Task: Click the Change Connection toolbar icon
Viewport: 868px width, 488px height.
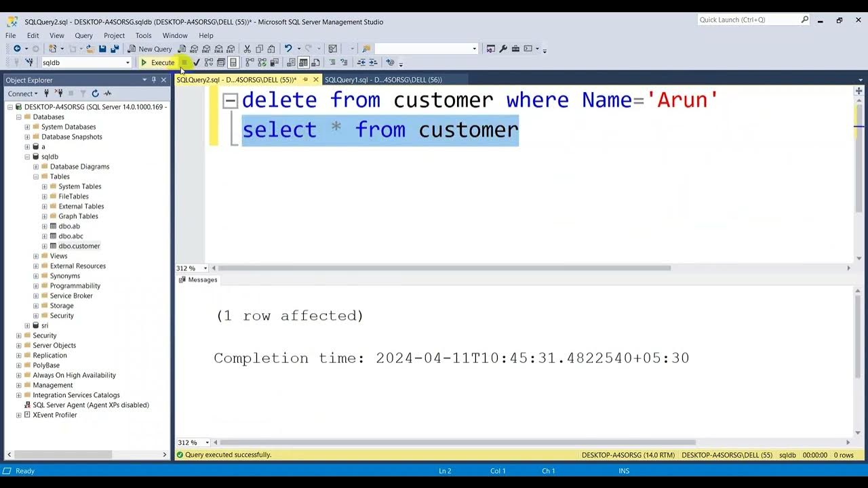Action: click(x=29, y=62)
